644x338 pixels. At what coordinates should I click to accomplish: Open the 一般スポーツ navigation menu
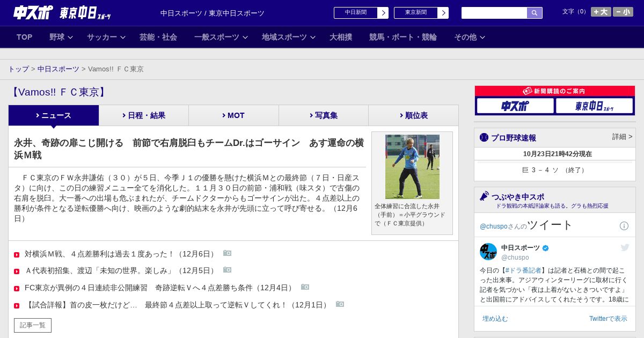[217, 37]
